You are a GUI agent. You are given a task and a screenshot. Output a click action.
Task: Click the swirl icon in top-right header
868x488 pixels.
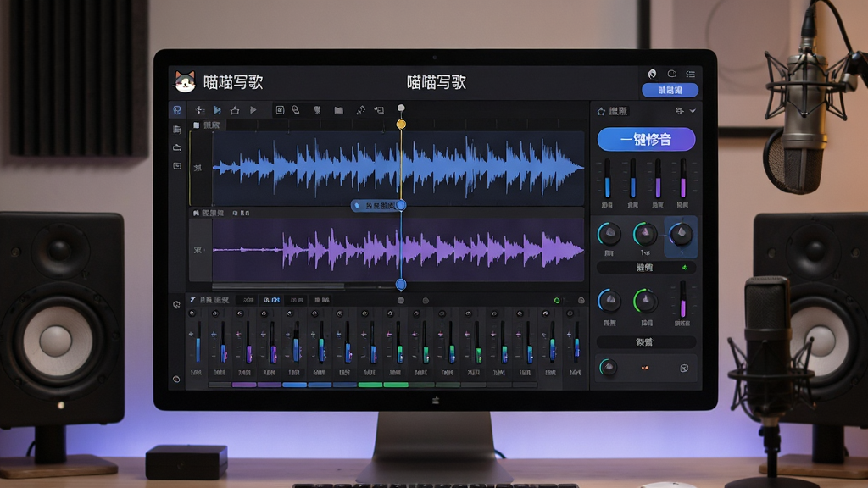[652, 74]
